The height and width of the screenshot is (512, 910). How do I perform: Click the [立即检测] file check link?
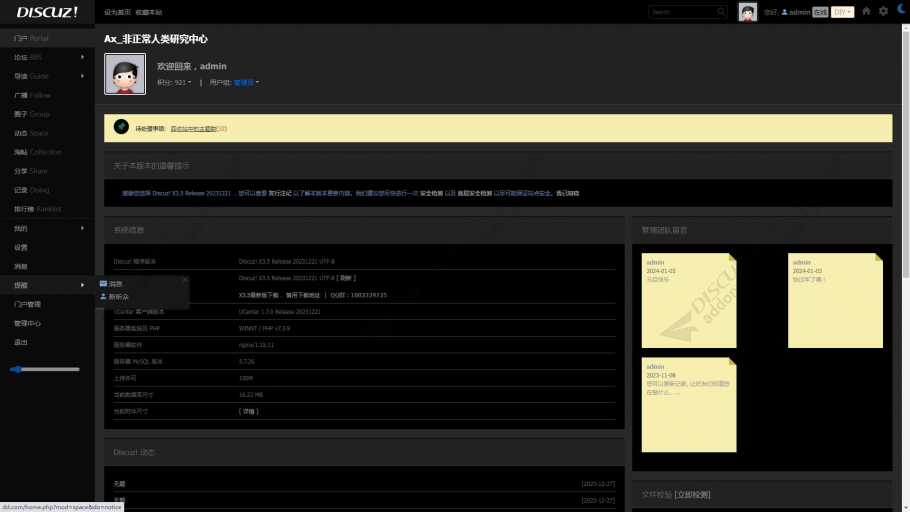click(x=692, y=495)
